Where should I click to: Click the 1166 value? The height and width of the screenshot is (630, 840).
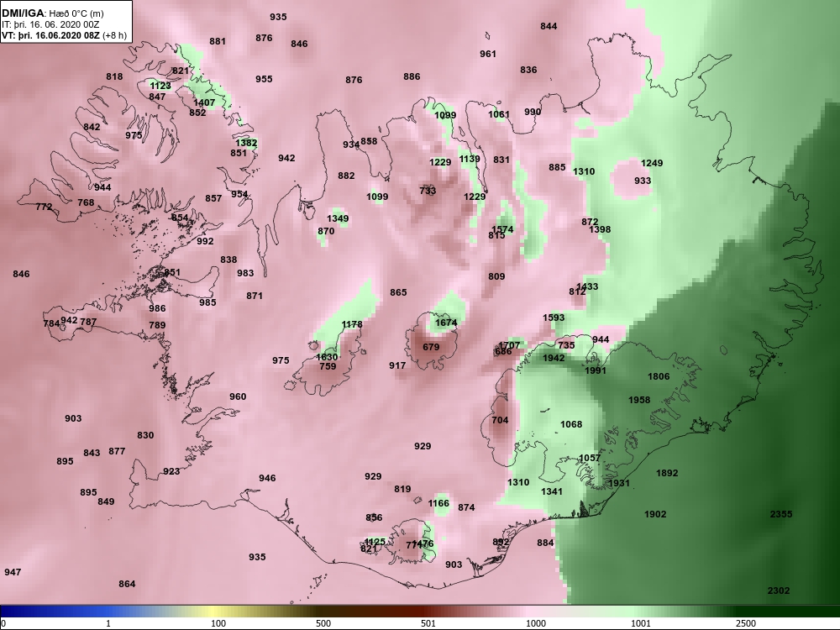pyautogui.click(x=438, y=503)
